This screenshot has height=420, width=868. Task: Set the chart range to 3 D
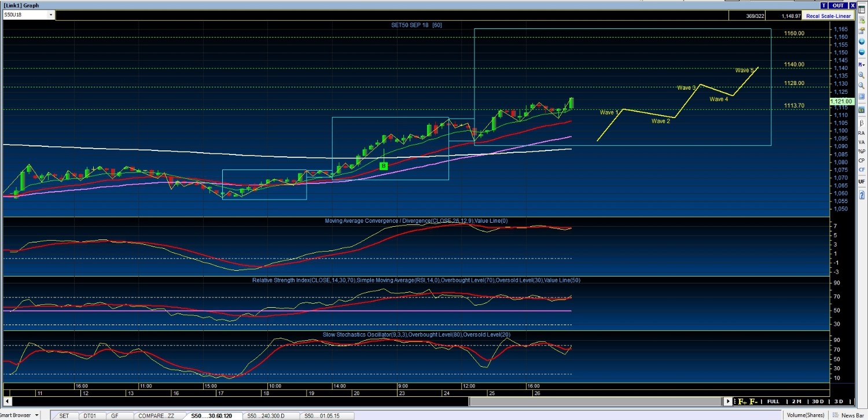838,401
